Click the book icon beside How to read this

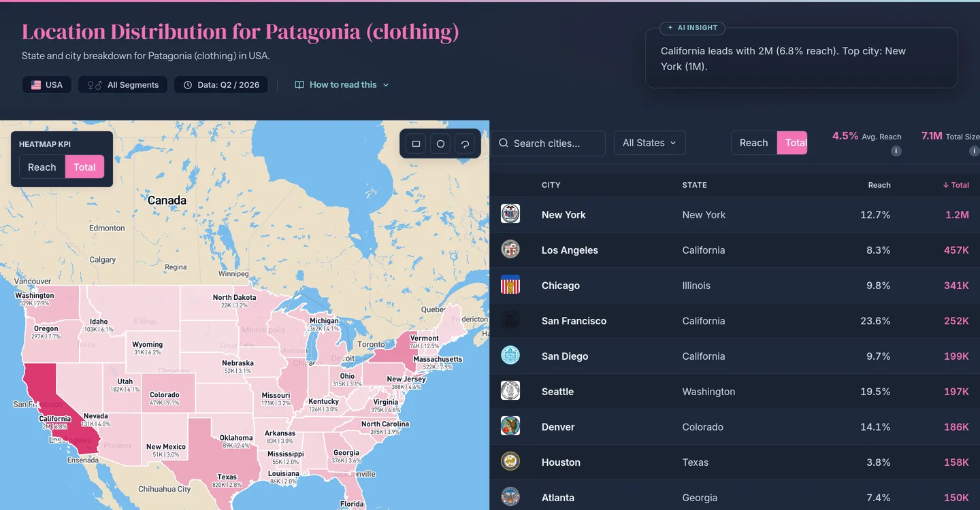click(x=299, y=85)
